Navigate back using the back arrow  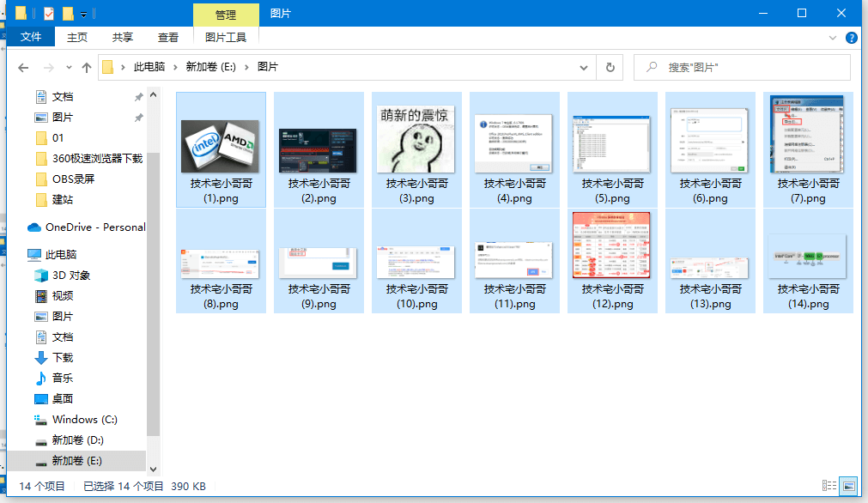tap(22, 67)
